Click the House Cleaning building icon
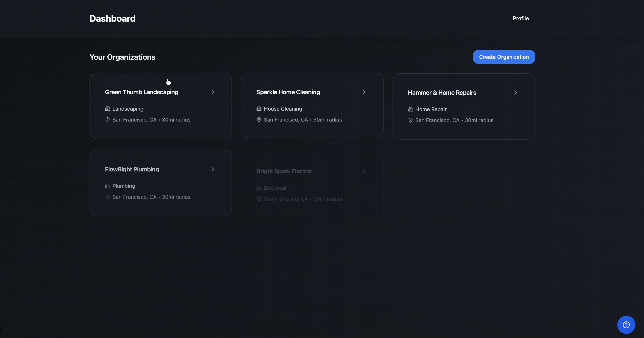This screenshot has width=644, height=338. click(x=259, y=109)
